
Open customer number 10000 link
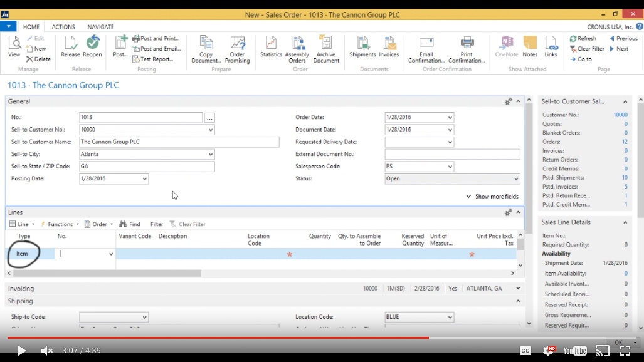point(620,115)
